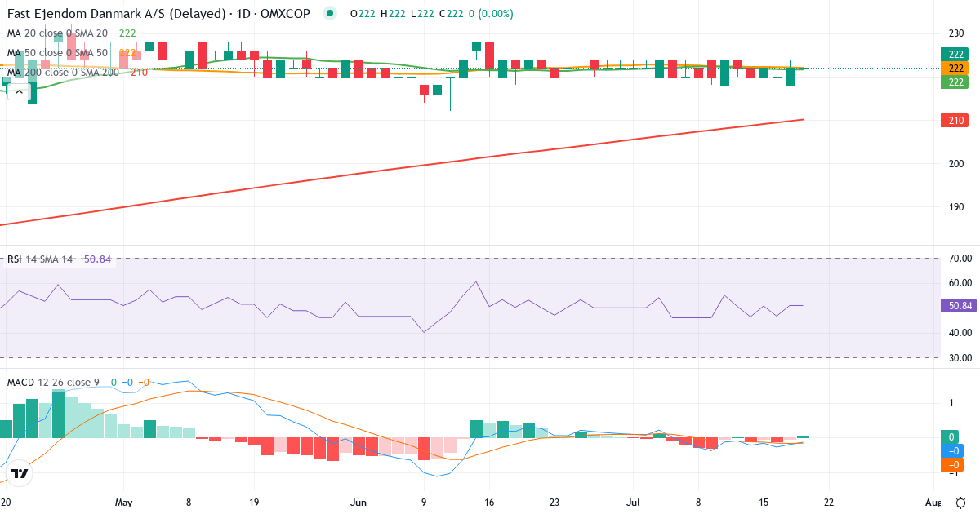The height and width of the screenshot is (514, 980).
Task: Click the 230 price axis label
Action: tap(956, 33)
